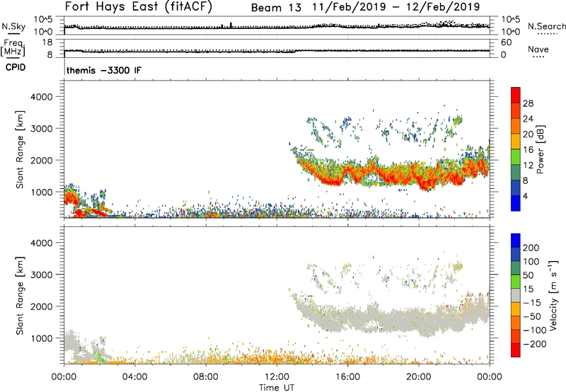
Task: Click the 'themis -3300 IF' text
Action: [104, 70]
